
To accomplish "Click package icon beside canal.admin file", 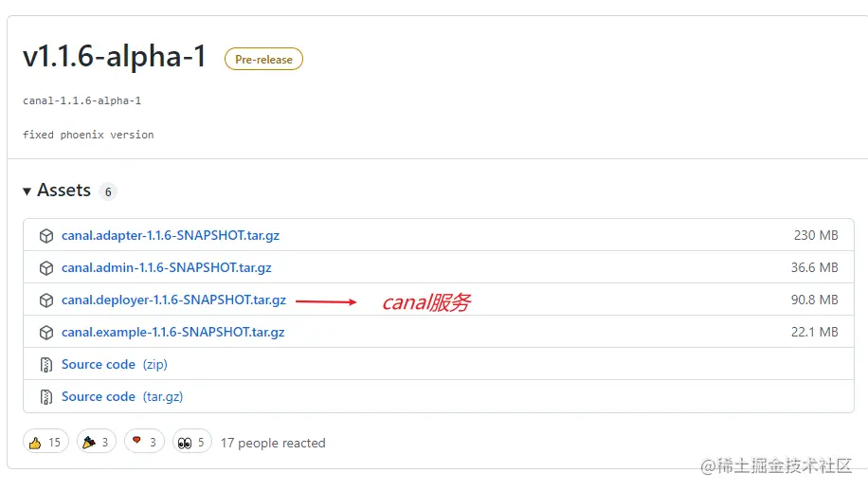I will pyautogui.click(x=46, y=268).
